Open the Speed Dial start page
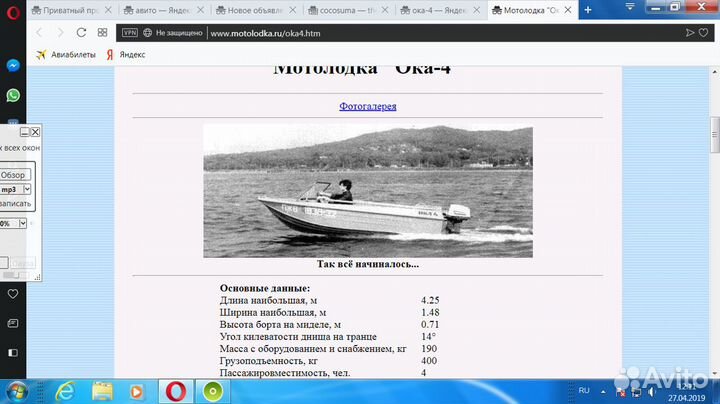This screenshot has width=720, height=404. click(x=102, y=33)
